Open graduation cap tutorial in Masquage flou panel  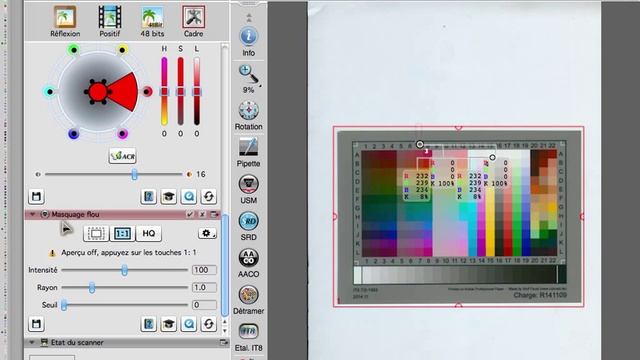pyautogui.click(x=169, y=324)
